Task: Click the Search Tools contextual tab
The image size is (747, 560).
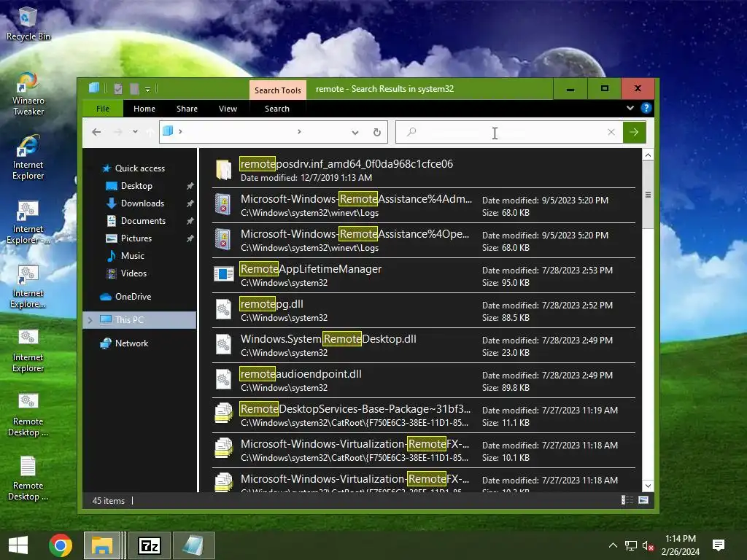Action: 277,90
